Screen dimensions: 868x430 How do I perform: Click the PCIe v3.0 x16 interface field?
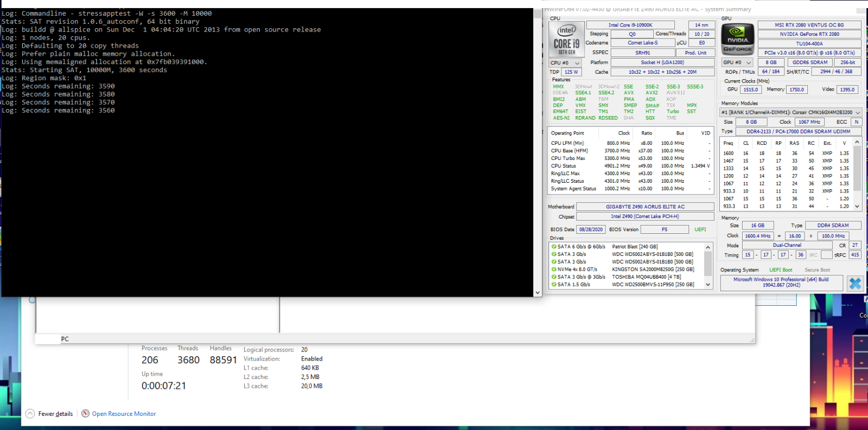[x=809, y=53]
